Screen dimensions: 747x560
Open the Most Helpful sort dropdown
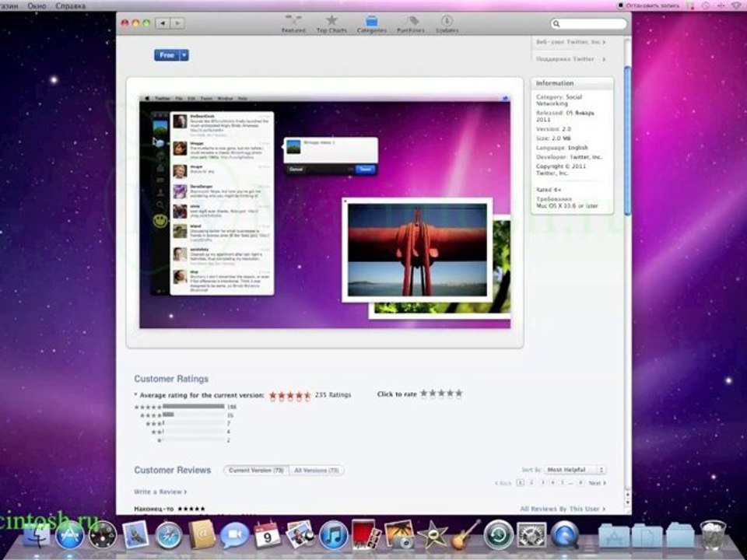(575, 470)
